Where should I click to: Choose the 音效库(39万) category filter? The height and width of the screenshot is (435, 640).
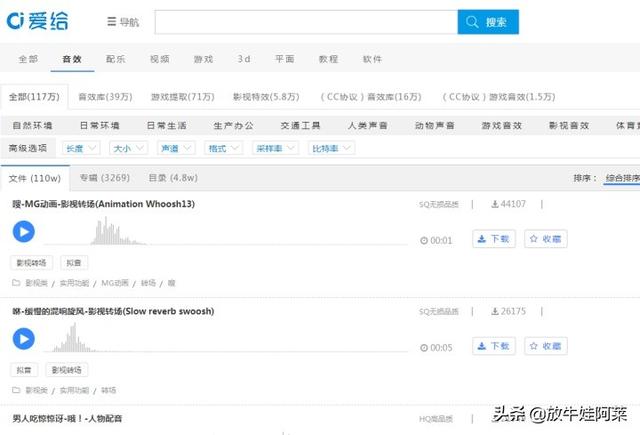[105, 97]
